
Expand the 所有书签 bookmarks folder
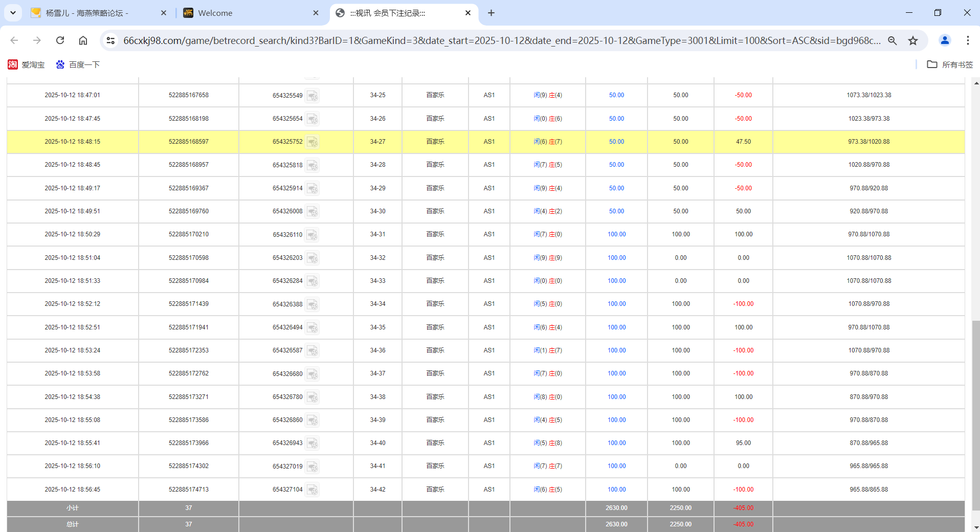click(949, 64)
